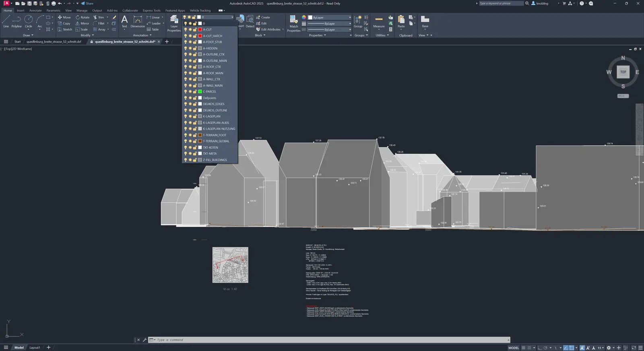
Task: Open Quick Calculator icon in Utilities
Action: click(390, 29)
